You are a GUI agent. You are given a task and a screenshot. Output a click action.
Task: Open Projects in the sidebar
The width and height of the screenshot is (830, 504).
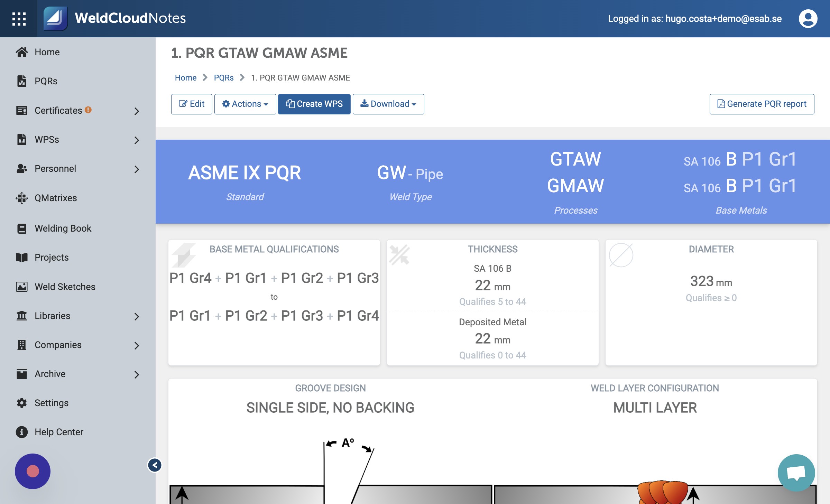52,258
